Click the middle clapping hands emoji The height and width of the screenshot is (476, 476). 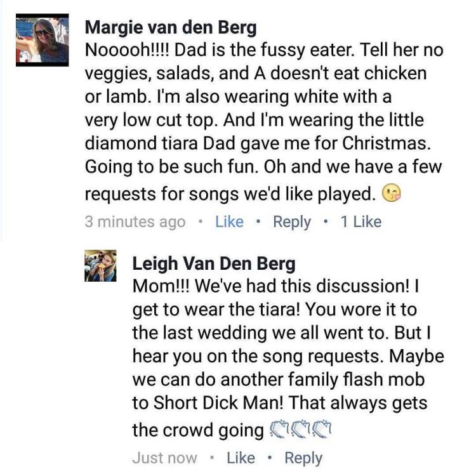301,431
